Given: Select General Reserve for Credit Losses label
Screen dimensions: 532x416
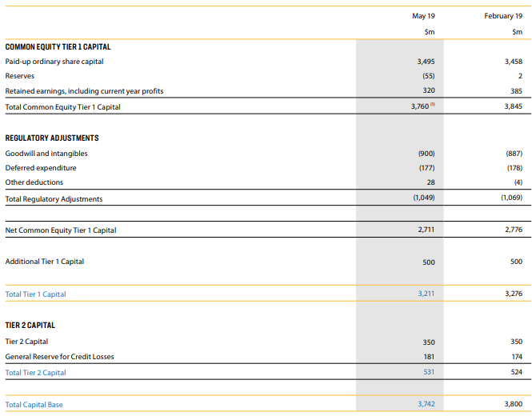Looking at the screenshot, I should point(60,357).
